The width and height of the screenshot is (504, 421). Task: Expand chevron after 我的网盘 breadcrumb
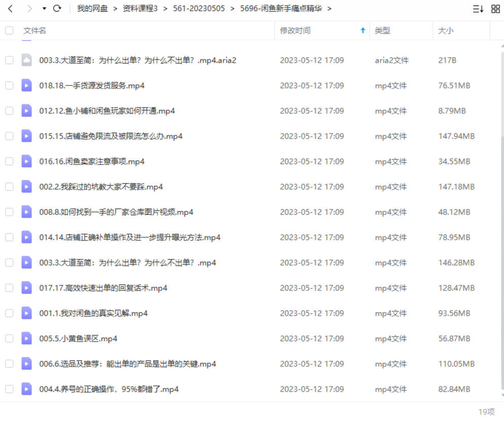(x=115, y=9)
